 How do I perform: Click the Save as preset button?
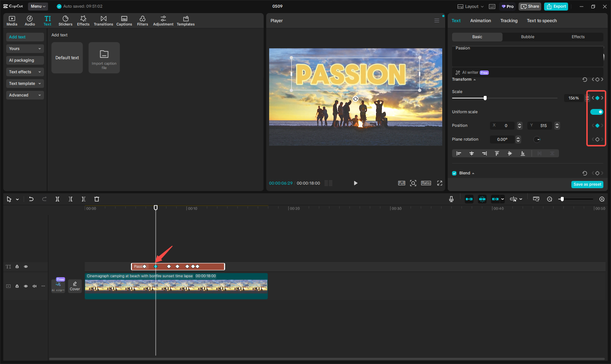pos(587,184)
